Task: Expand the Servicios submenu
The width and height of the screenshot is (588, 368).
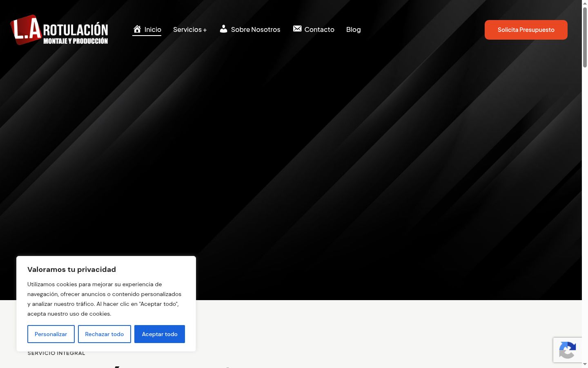Action: [x=190, y=29]
